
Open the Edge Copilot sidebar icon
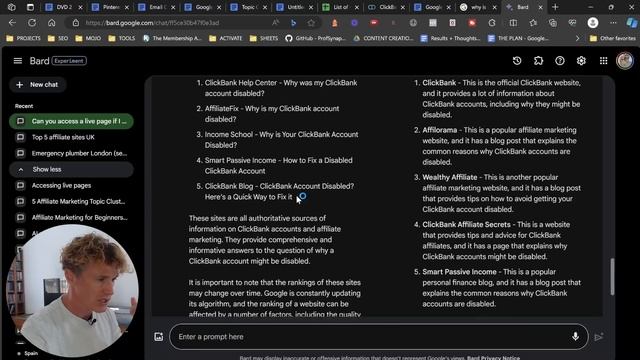632,23
